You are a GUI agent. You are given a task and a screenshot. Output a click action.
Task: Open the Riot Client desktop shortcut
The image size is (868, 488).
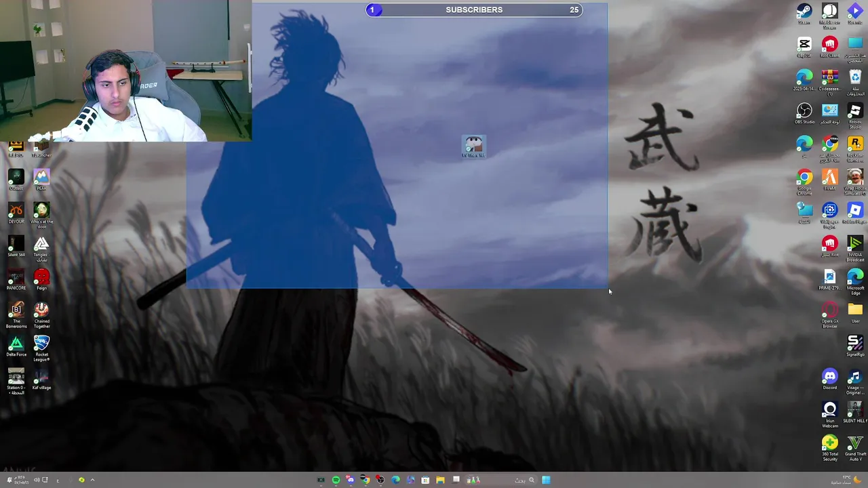pos(830,47)
